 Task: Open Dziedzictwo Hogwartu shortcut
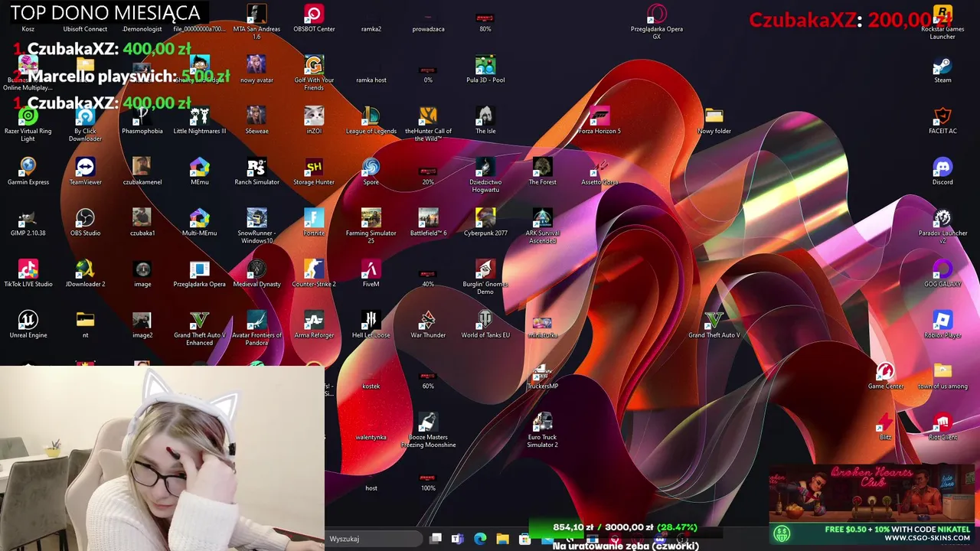tap(485, 168)
